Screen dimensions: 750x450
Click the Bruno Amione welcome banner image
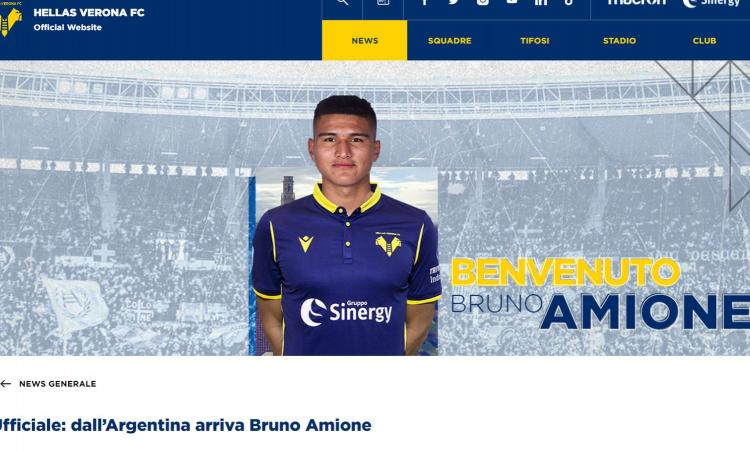pyautogui.click(x=375, y=208)
